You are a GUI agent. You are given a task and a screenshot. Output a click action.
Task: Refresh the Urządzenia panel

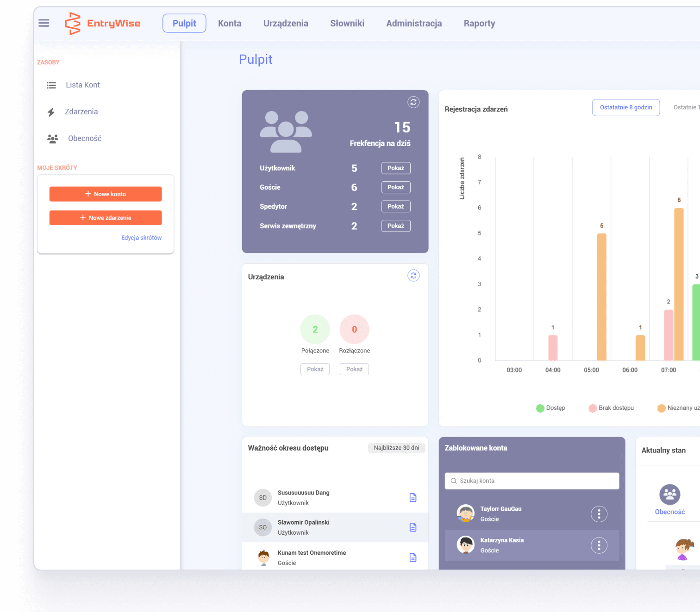point(413,276)
